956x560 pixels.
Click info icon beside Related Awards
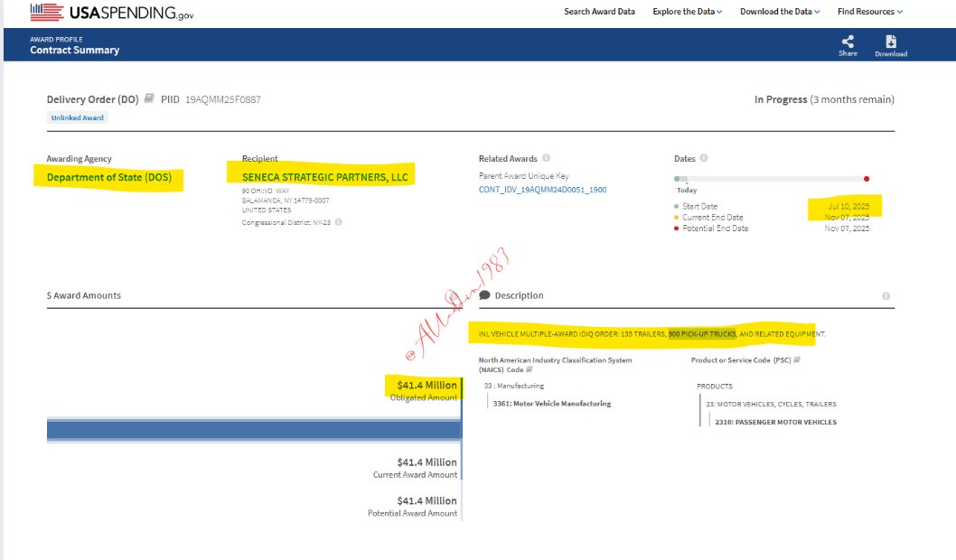coord(547,158)
